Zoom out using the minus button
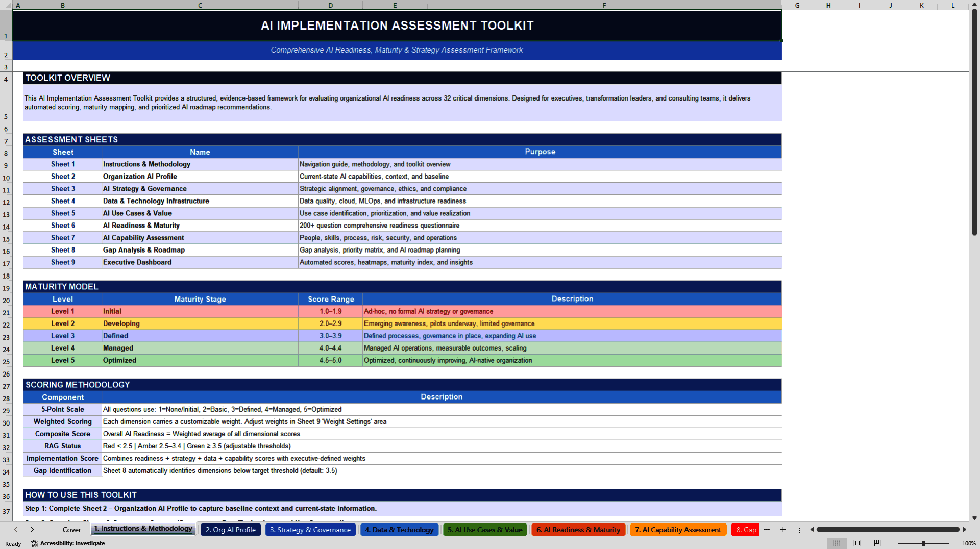980x549 pixels. [893, 543]
